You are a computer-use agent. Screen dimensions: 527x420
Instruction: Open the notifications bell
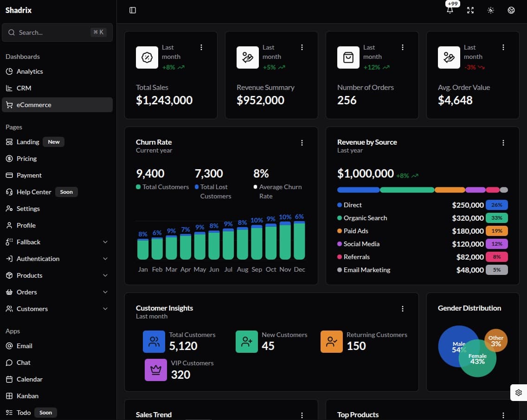coord(450,10)
